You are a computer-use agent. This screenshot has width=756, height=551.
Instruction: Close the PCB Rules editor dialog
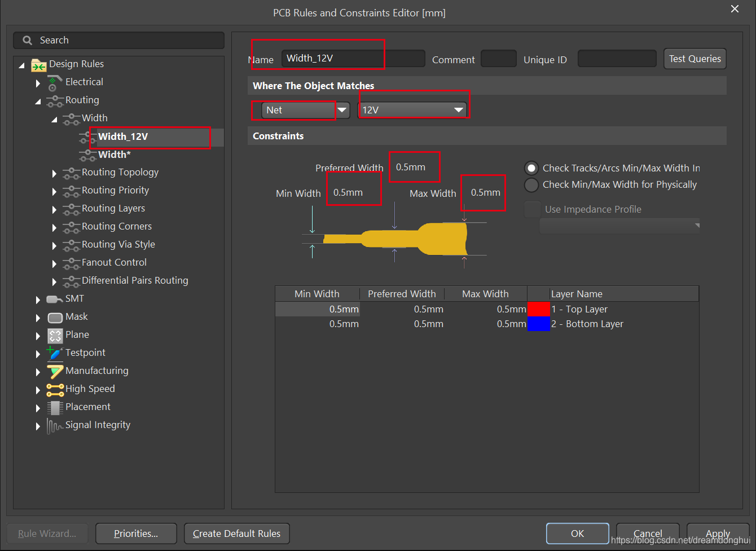[735, 9]
